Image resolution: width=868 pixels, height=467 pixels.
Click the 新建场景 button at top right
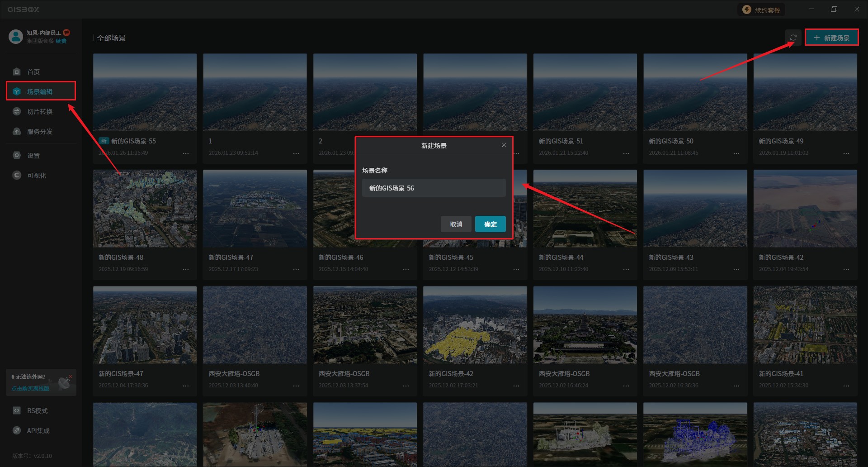(x=831, y=38)
